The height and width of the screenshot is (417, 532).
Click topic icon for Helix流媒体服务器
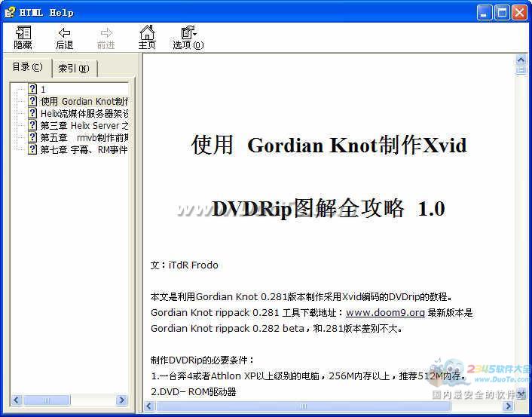32,113
